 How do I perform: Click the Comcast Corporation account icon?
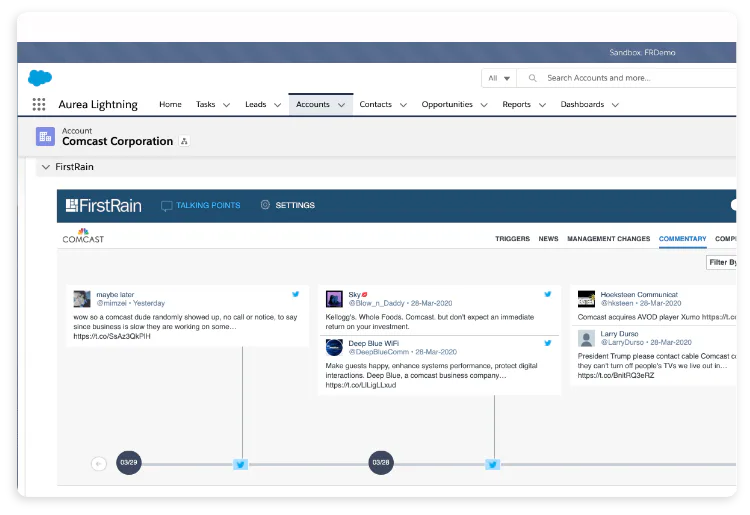tap(45, 137)
